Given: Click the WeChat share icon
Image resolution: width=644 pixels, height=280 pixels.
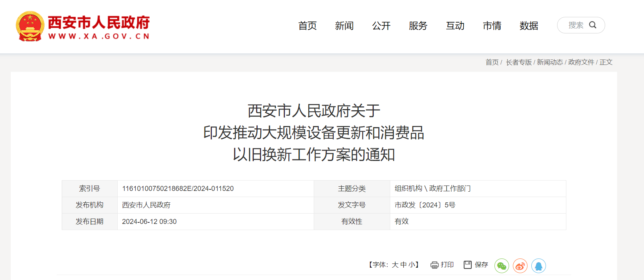Looking at the screenshot, I should [501, 266].
